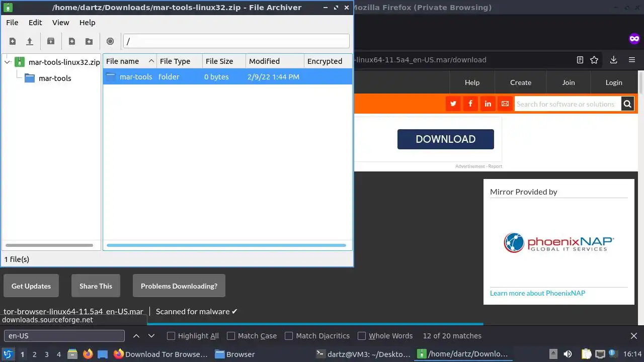Click Help in SourceForge navigation
Image resolution: width=644 pixels, height=362 pixels.
(472, 82)
